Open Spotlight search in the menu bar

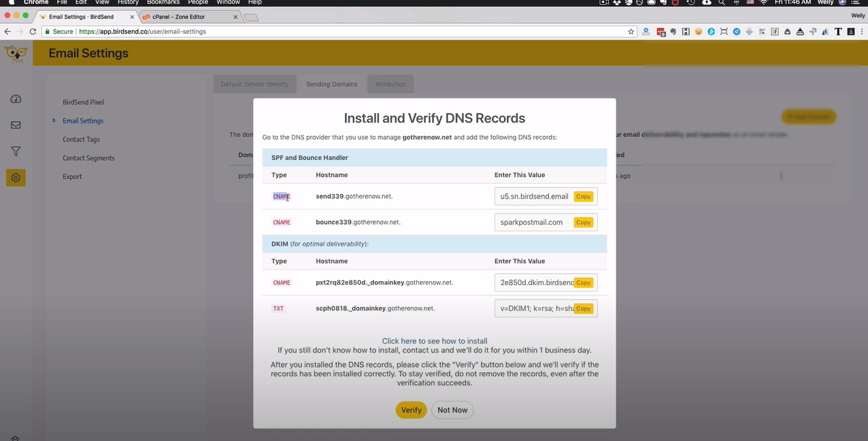point(722,3)
